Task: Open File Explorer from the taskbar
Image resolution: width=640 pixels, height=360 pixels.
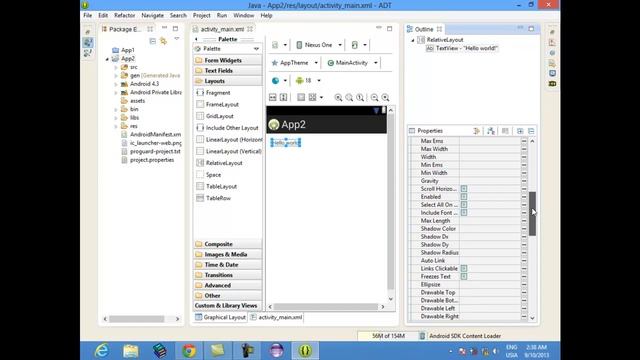Action: click(131, 351)
